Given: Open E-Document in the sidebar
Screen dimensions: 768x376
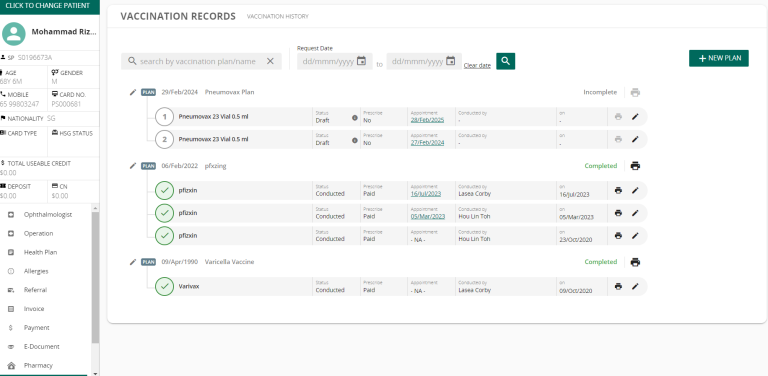Looking at the screenshot, I should (42, 347).
